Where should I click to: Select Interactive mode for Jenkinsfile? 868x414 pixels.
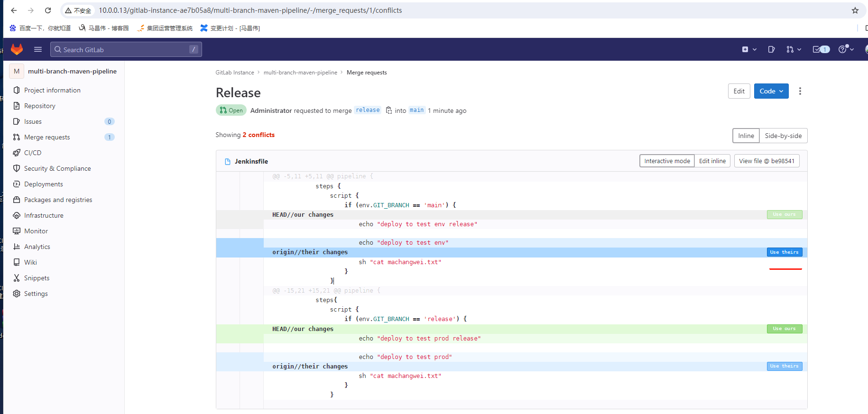point(667,161)
